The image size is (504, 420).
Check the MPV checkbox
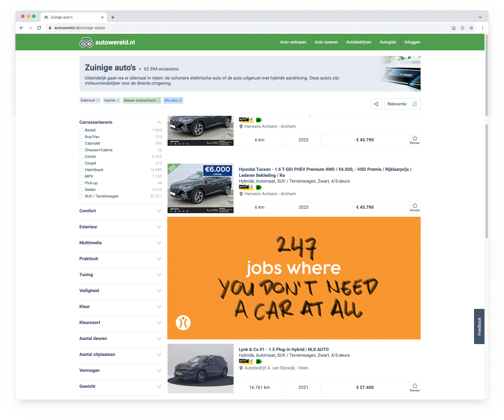pos(81,176)
